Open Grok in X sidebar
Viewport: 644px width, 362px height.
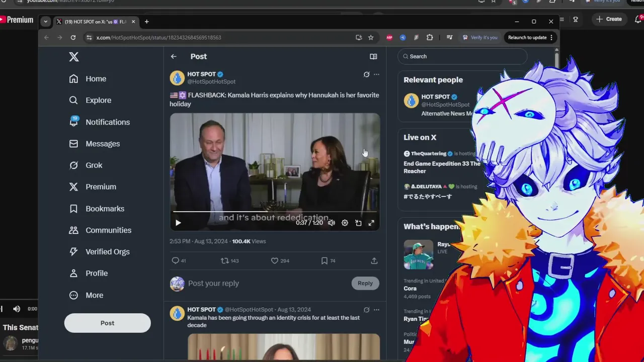pos(86,165)
